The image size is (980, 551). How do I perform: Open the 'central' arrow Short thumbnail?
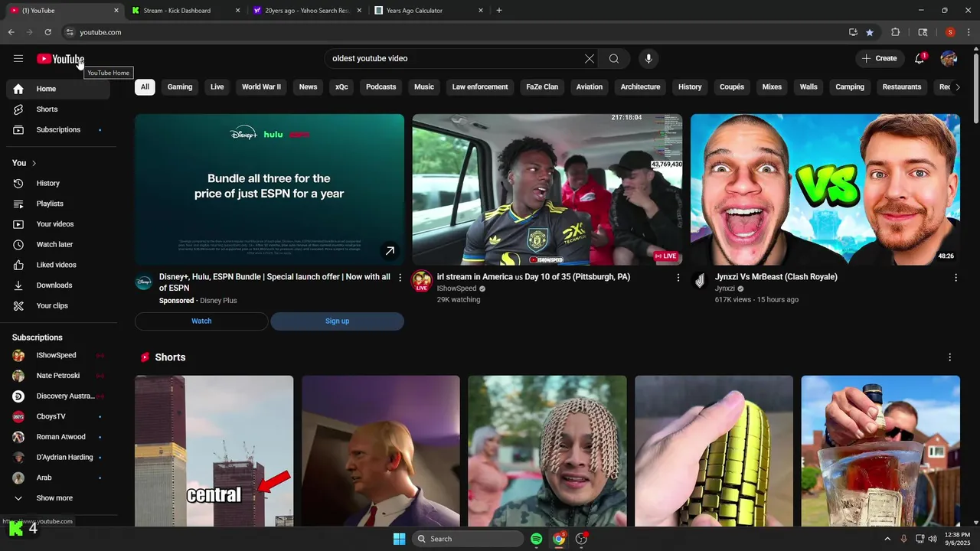(x=214, y=452)
